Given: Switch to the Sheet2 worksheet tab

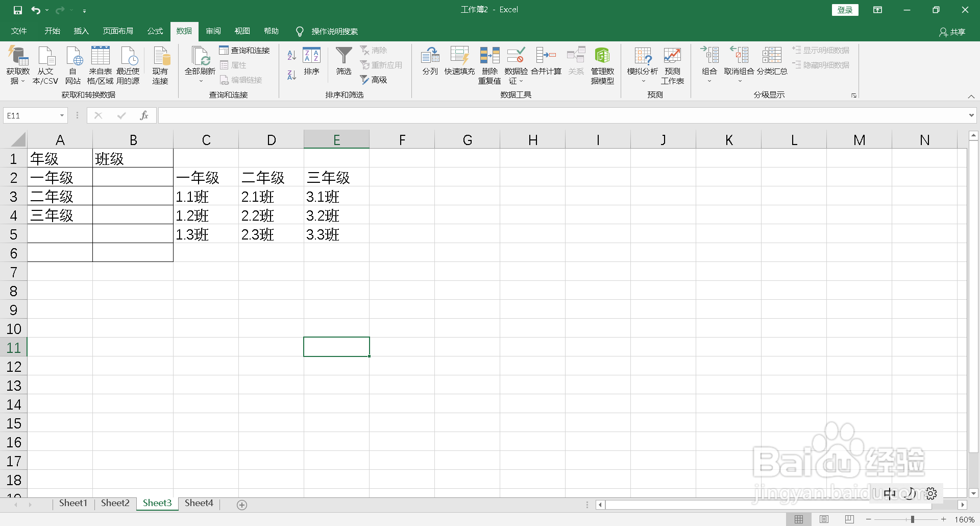Looking at the screenshot, I should click(114, 503).
